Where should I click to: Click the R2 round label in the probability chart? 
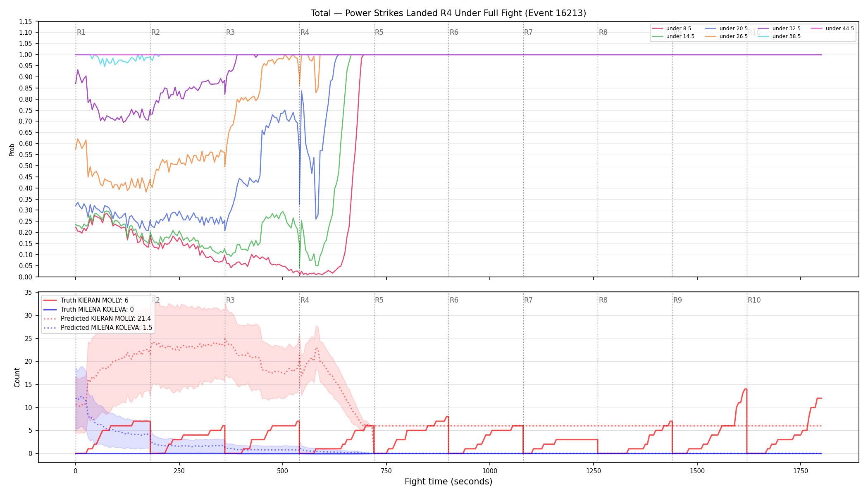tap(155, 32)
